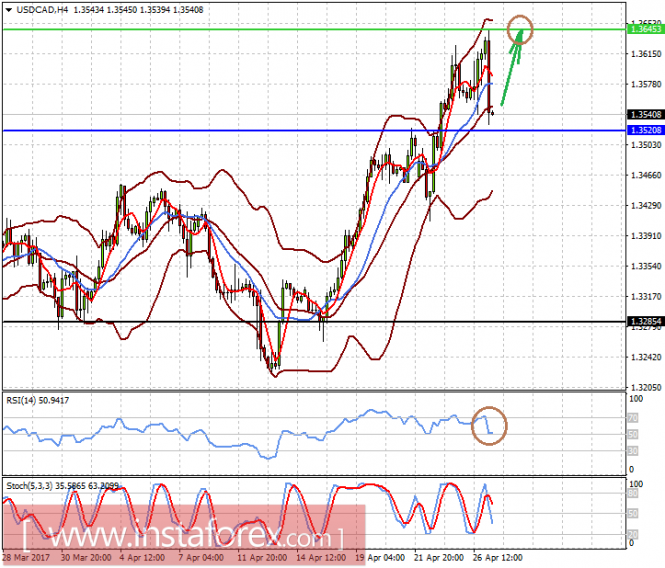Screen dimensions: 665x568
Task: Click the brown circle on RSI panel
Action: 489,425
